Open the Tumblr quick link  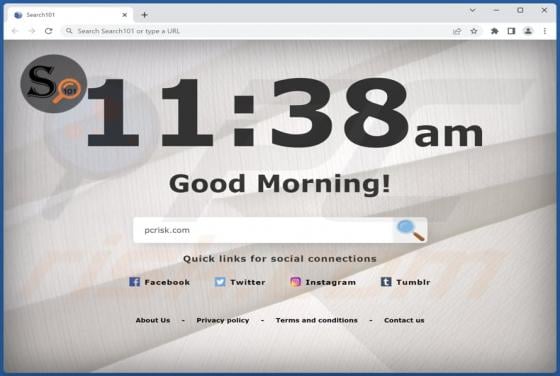[x=406, y=282]
